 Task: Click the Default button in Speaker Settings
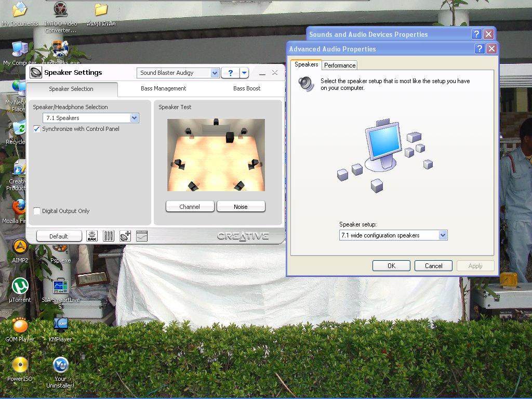[x=59, y=236]
